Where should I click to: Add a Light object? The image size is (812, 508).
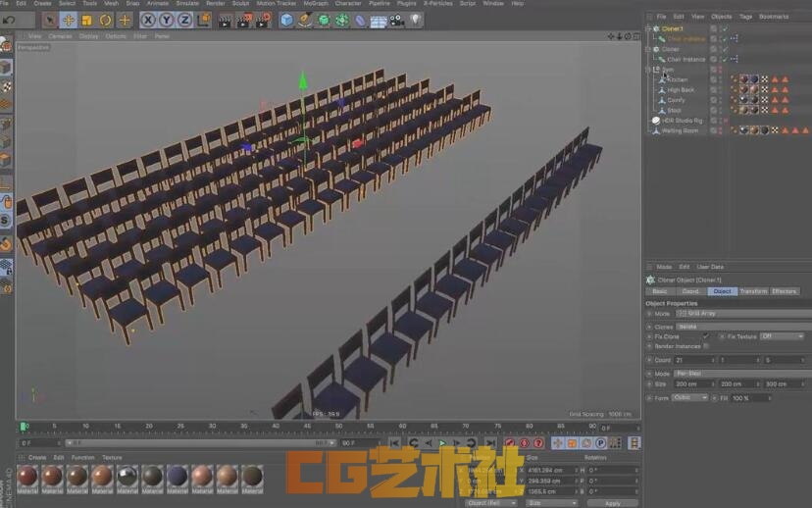coord(416,21)
